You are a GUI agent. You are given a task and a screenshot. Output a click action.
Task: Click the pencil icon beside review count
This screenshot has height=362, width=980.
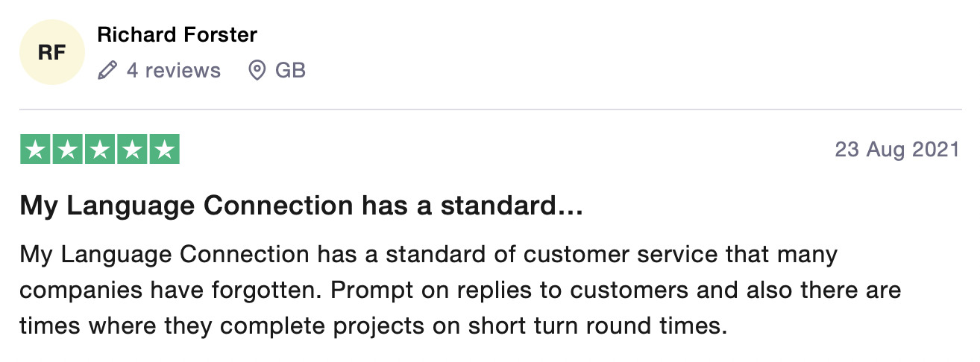coord(107,71)
